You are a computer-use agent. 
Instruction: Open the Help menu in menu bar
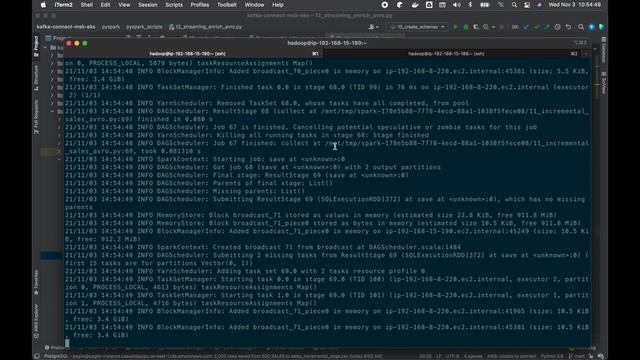278,5
